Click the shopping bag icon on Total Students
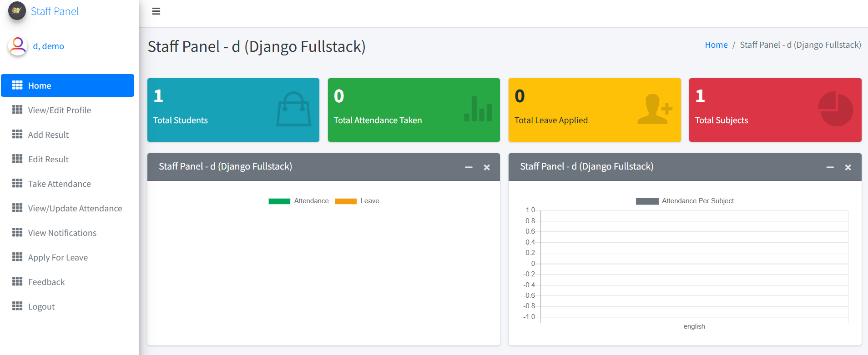The width and height of the screenshot is (868, 355). click(x=293, y=110)
